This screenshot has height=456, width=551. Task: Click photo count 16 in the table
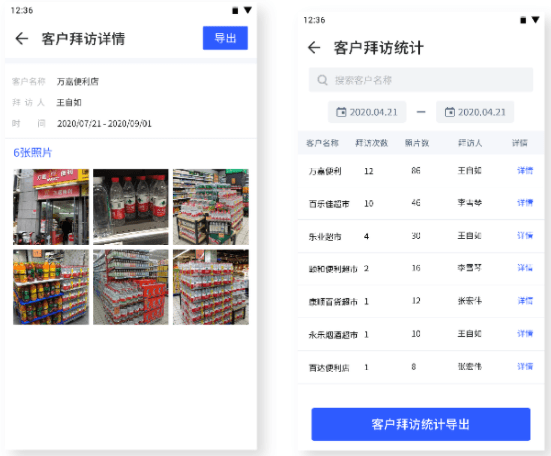[416, 268]
